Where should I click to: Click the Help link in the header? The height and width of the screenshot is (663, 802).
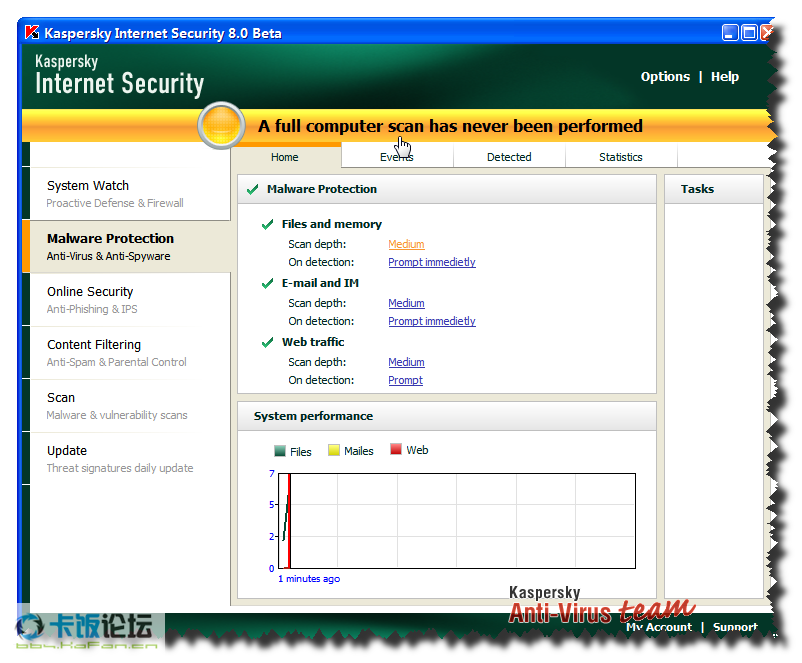(725, 77)
